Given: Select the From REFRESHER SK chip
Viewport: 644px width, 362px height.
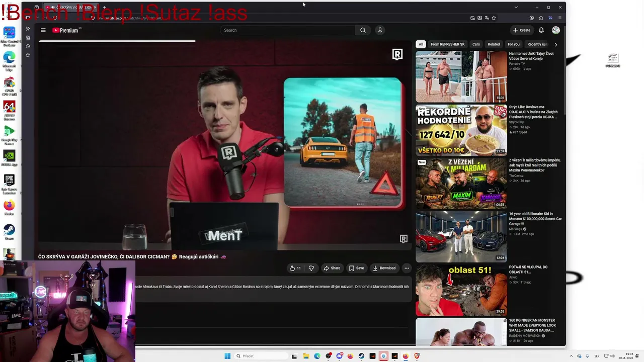Looking at the screenshot, I should click(x=448, y=44).
